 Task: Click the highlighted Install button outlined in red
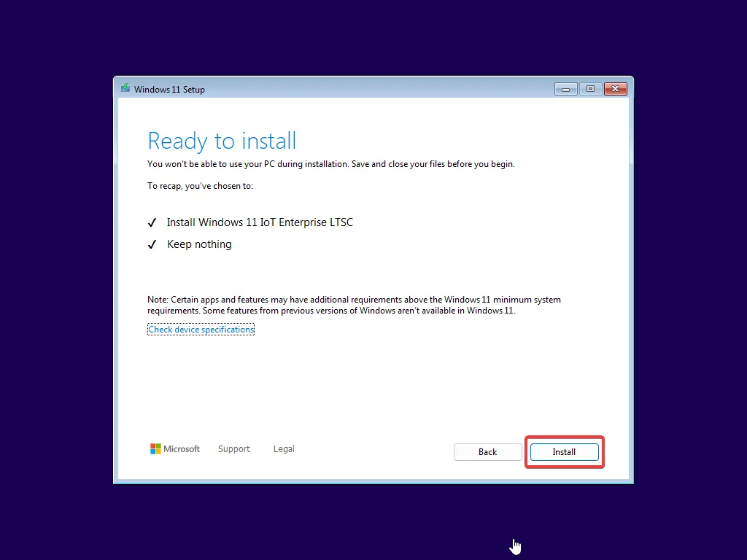564,452
